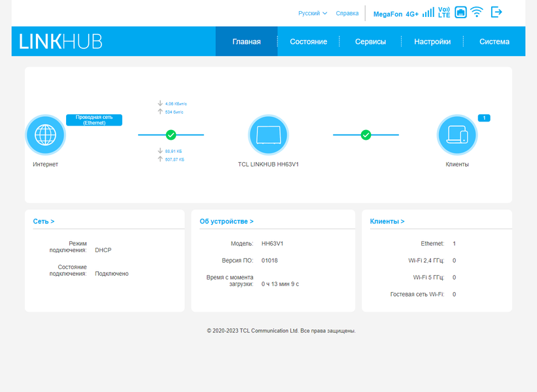Click the firmware version 01018
Screen dimensions: 537x392
[269, 260]
